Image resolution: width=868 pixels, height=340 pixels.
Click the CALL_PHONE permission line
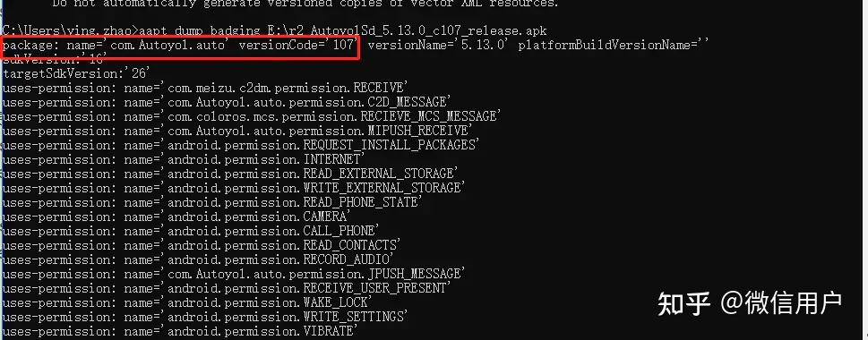tap(191, 232)
